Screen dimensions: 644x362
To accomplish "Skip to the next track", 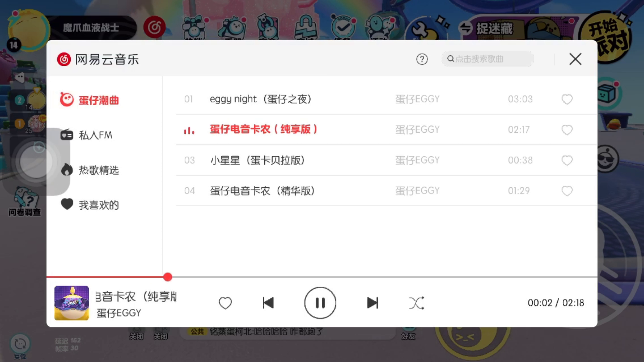I will click(x=373, y=303).
